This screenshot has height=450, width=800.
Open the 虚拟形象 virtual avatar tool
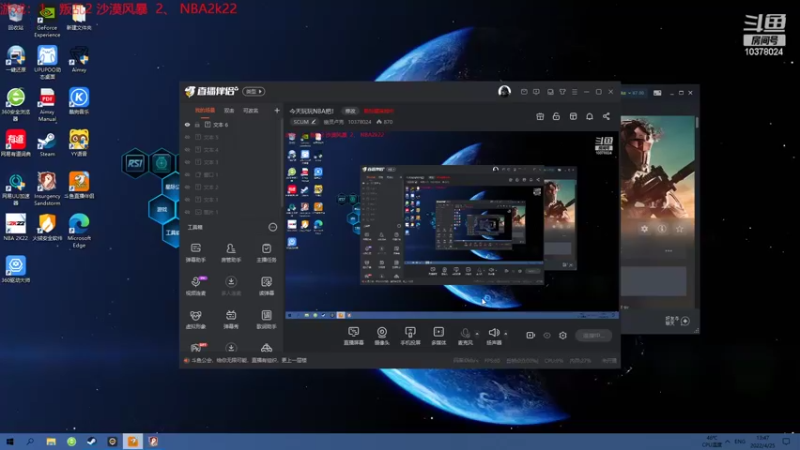click(195, 319)
